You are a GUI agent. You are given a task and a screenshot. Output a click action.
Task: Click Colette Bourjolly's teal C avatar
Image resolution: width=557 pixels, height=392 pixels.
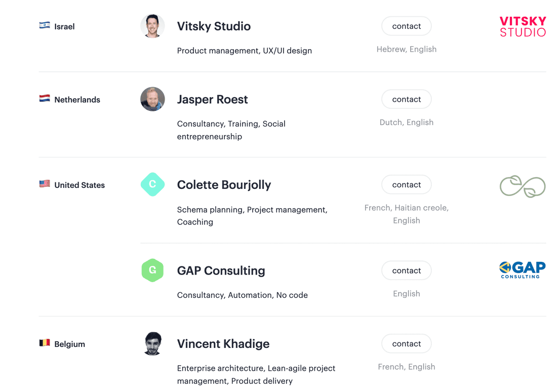click(152, 185)
